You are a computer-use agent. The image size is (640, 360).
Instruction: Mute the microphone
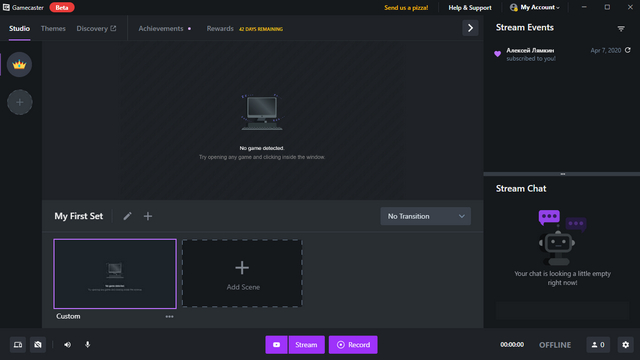[87, 345]
